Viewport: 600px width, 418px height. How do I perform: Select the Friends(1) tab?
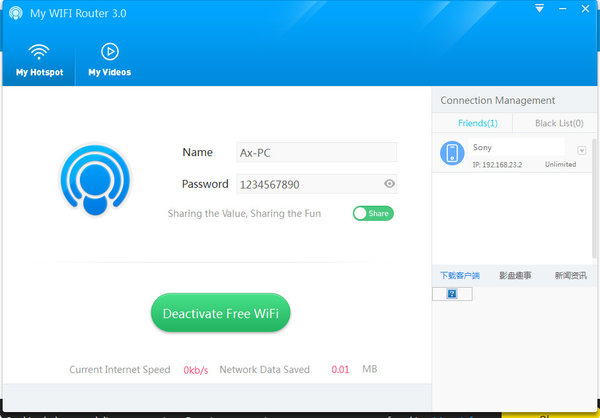click(478, 123)
